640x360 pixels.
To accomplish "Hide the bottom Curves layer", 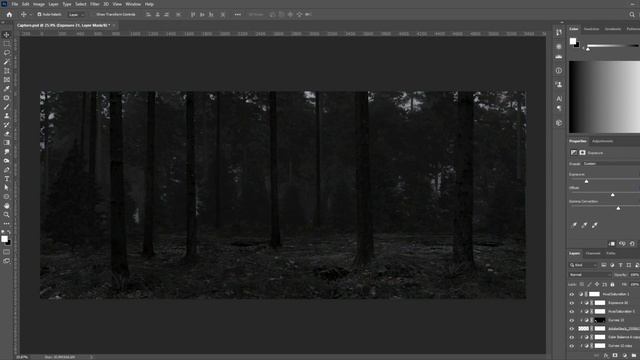I will click(571, 346).
